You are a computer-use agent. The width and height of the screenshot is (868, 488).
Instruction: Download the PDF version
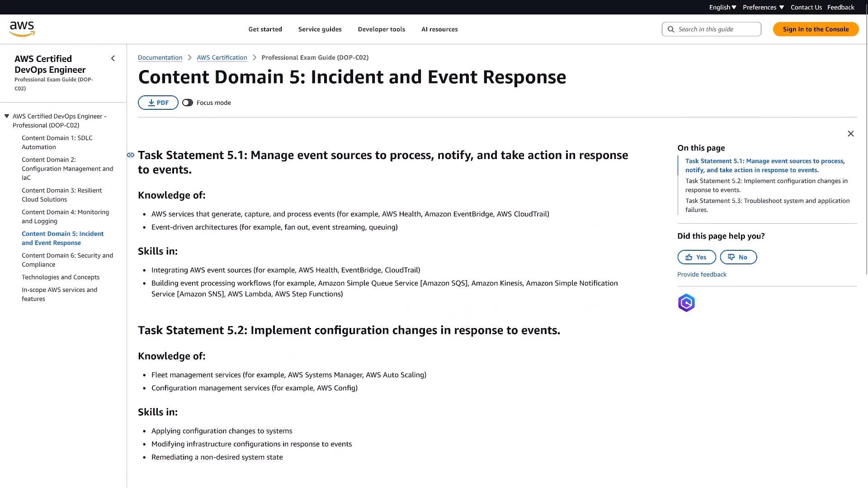click(x=158, y=103)
